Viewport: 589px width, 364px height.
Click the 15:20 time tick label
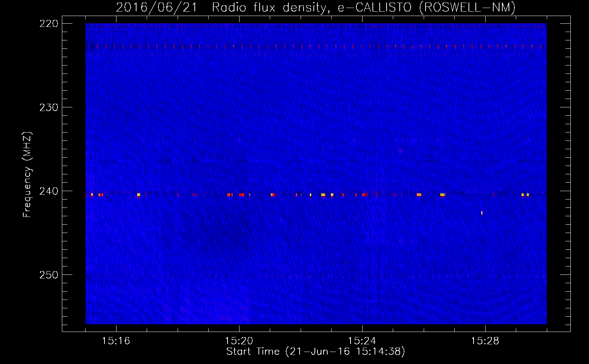pyautogui.click(x=239, y=341)
